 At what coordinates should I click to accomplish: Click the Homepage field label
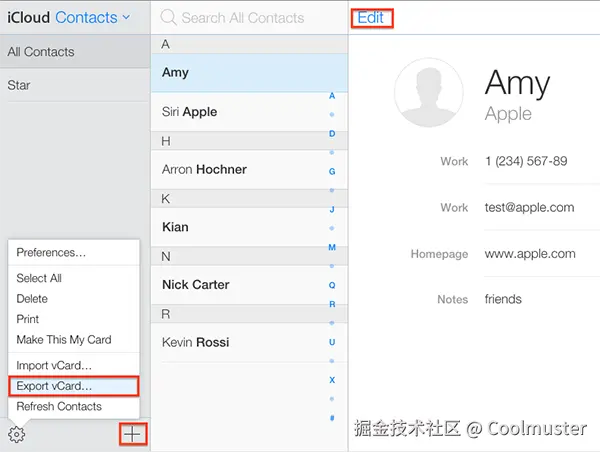point(439,254)
